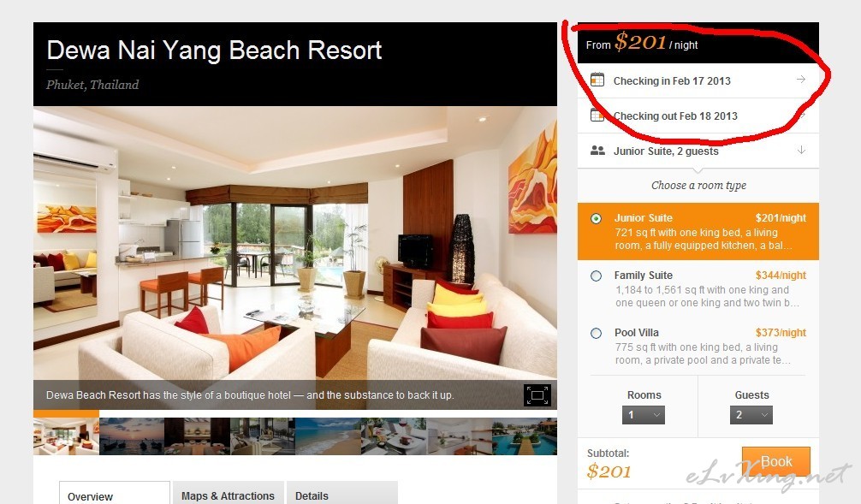This screenshot has width=861, height=504.
Task: Click the orange Book button
Action: 776,462
